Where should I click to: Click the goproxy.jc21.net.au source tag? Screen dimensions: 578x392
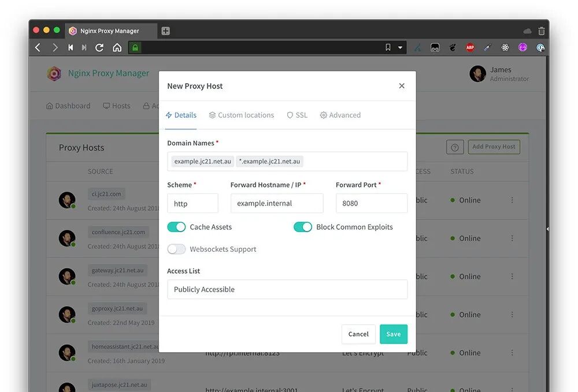tap(117, 308)
